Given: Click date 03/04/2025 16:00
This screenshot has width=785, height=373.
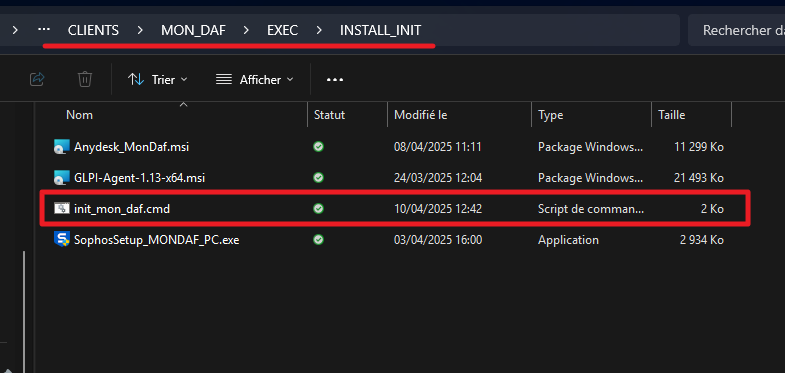Looking at the screenshot, I should click(438, 240).
